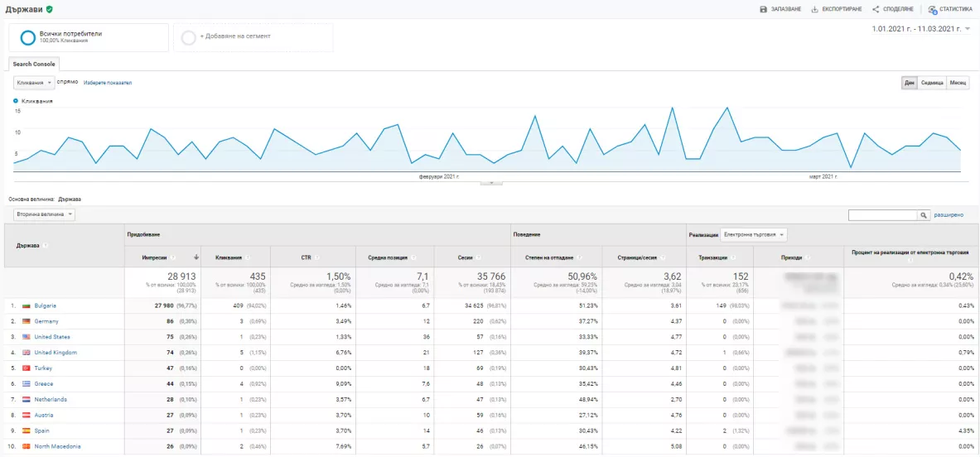This screenshot has width=980, height=457.
Task: Click the sort arrow in Импресии column
Action: click(197, 257)
